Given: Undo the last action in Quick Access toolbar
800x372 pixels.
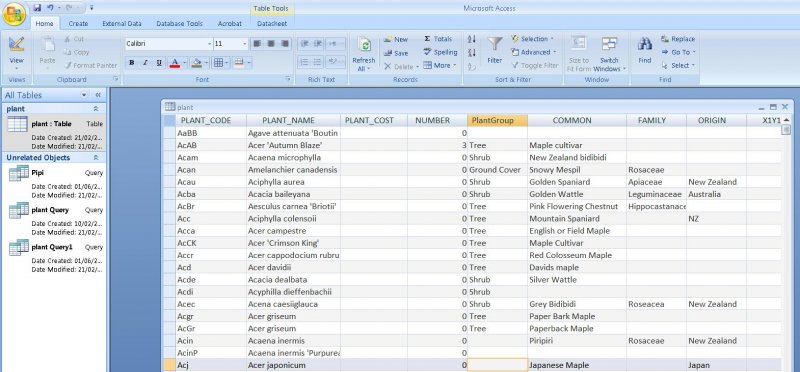Looking at the screenshot, I should [x=50, y=8].
